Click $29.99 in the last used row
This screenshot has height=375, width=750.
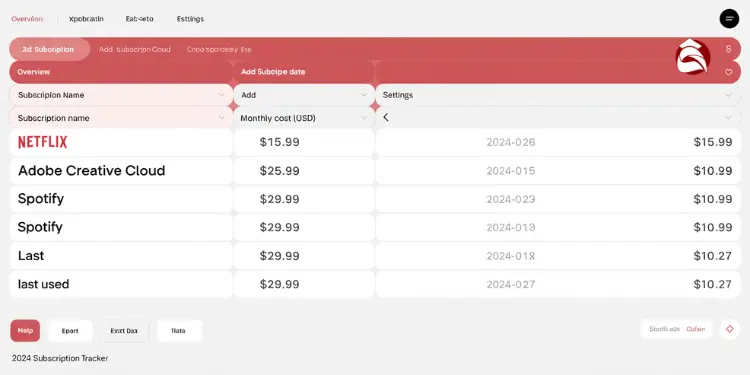point(279,284)
